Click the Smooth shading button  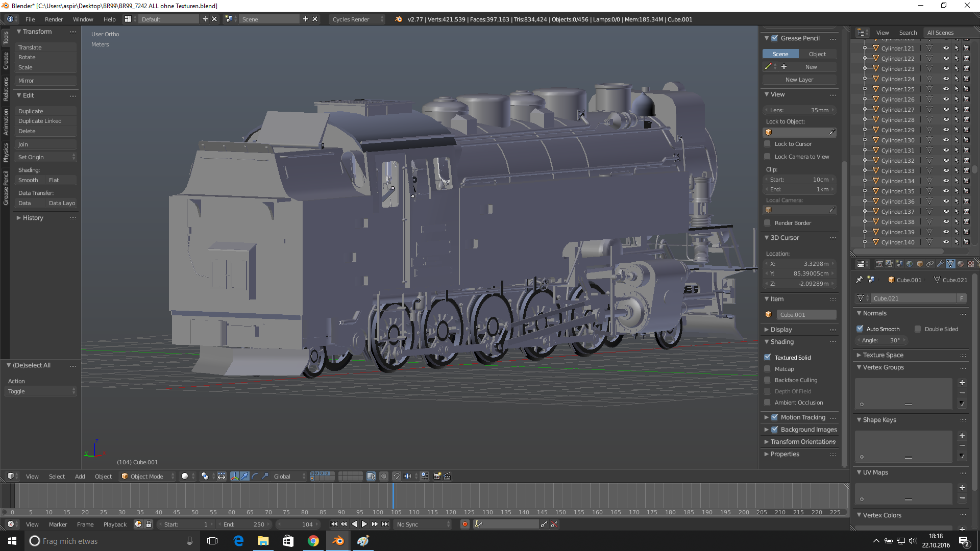tap(31, 180)
